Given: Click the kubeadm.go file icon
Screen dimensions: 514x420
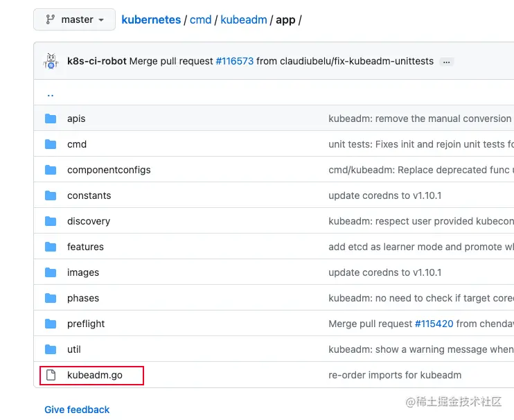Looking at the screenshot, I should tap(51, 375).
